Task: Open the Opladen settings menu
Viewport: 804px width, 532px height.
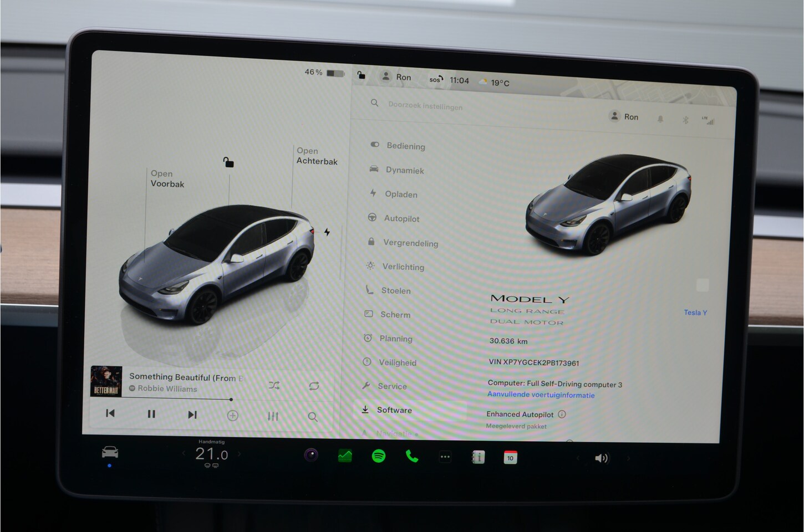Action: click(394, 194)
